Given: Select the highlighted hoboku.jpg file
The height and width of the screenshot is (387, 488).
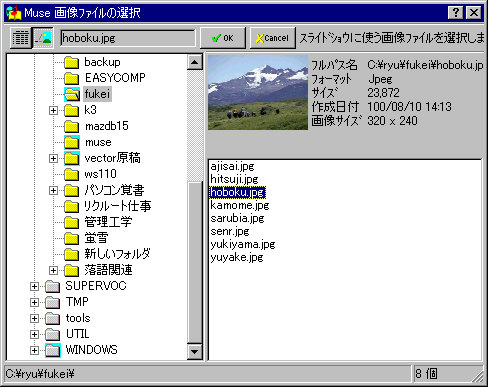Looking at the screenshot, I should pyautogui.click(x=238, y=192).
